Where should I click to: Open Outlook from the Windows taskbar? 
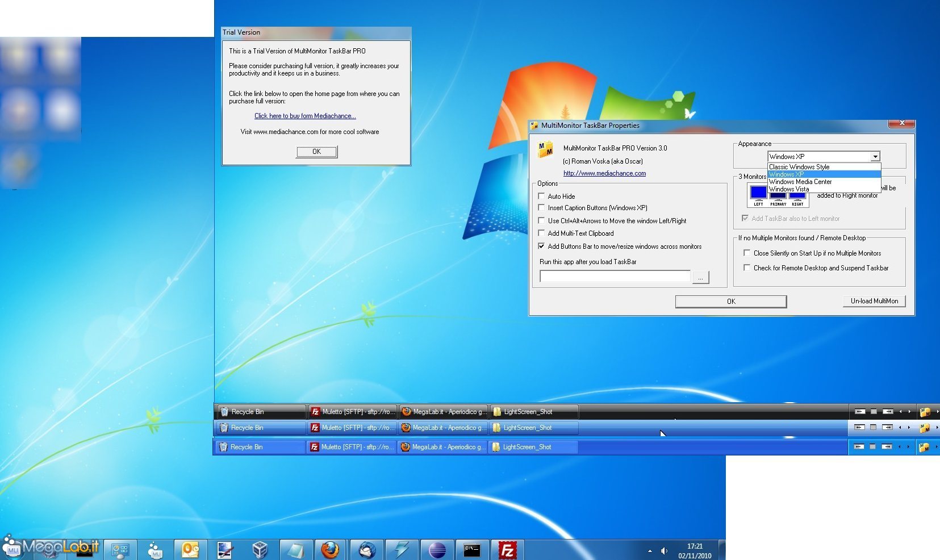(190, 550)
